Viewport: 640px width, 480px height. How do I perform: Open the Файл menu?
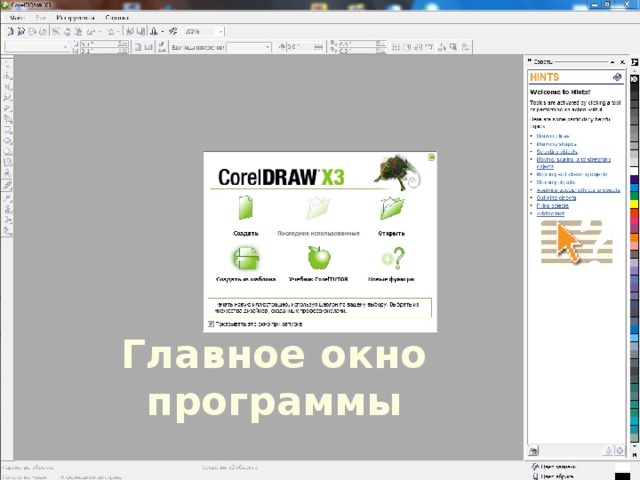18,18
